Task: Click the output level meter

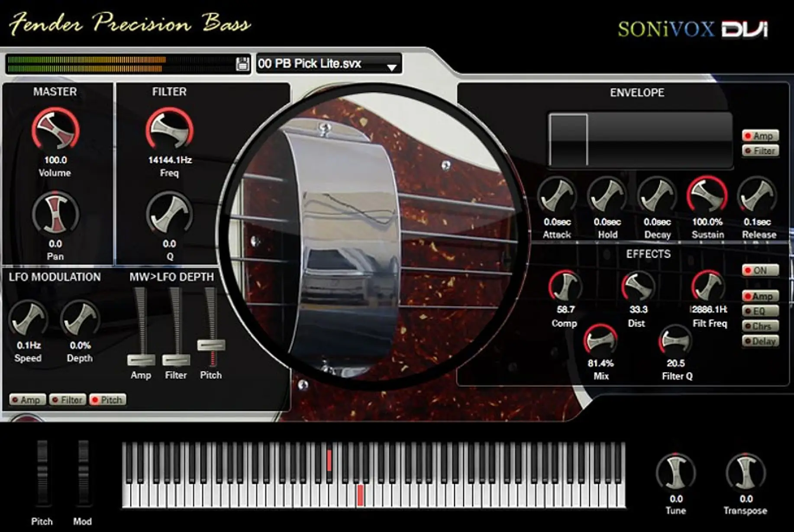Action: tap(121, 64)
